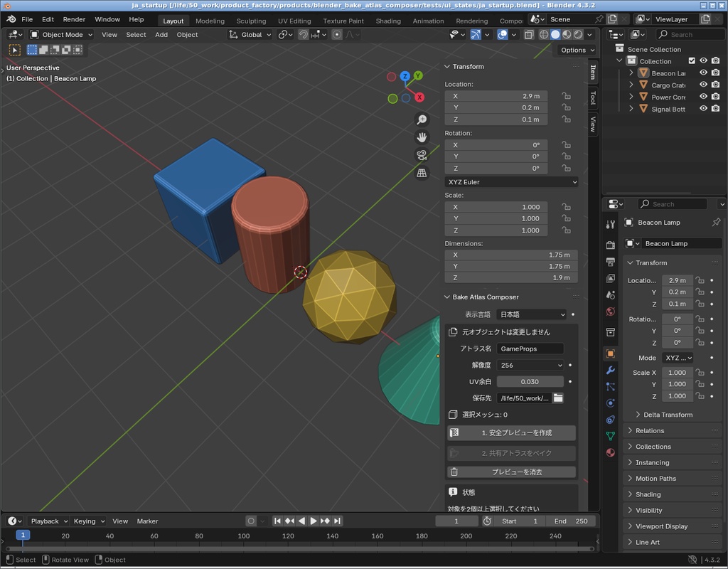The height and width of the screenshot is (569, 728).
Task: Click the Dimensions Z 1.9 m field
Action: click(x=511, y=277)
